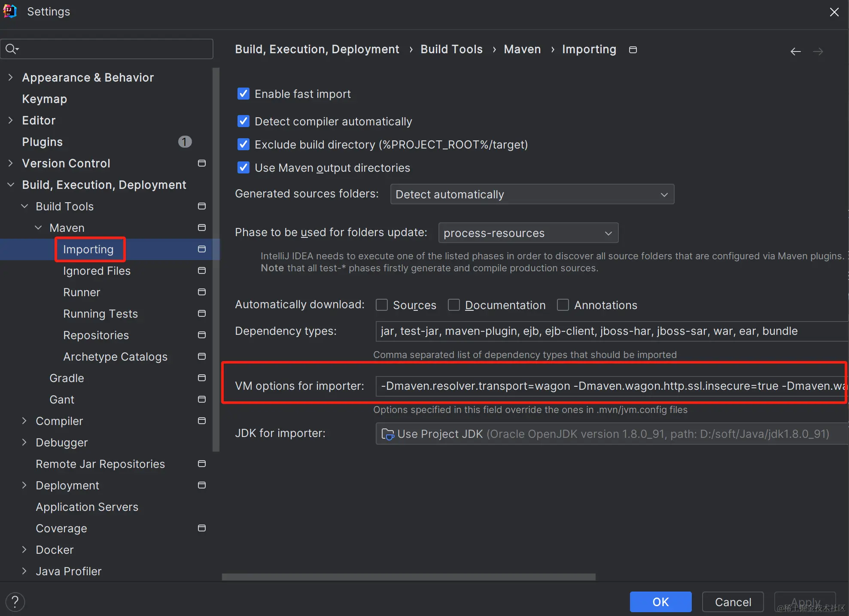Image resolution: width=849 pixels, height=616 pixels.
Task: Click project-level icon on Deployment row
Action: (x=201, y=485)
